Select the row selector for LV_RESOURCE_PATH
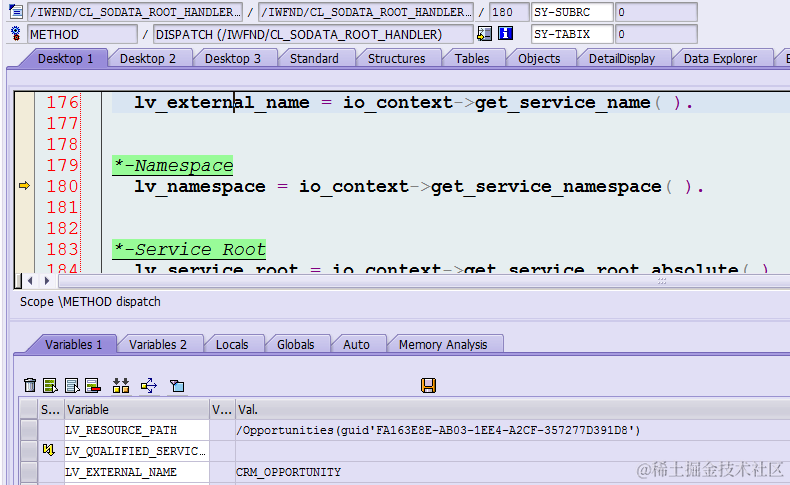Viewport: 790px width, 485px height. point(29,430)
